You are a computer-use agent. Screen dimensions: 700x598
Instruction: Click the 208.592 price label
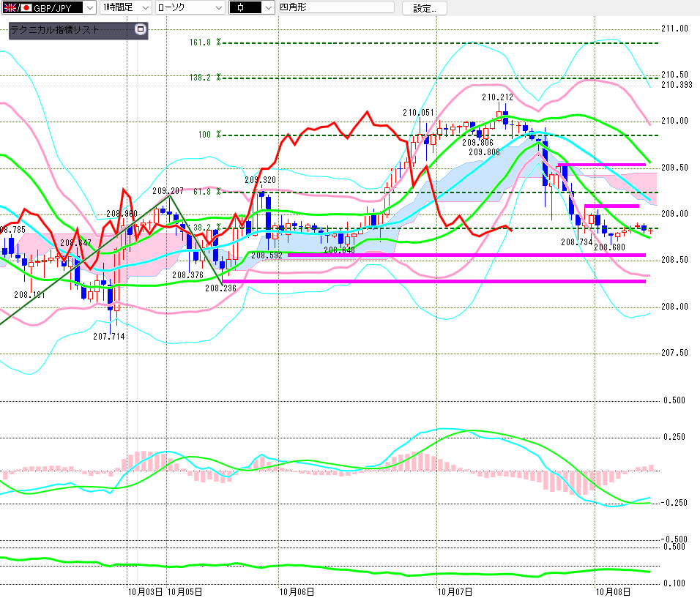[267, 255]
